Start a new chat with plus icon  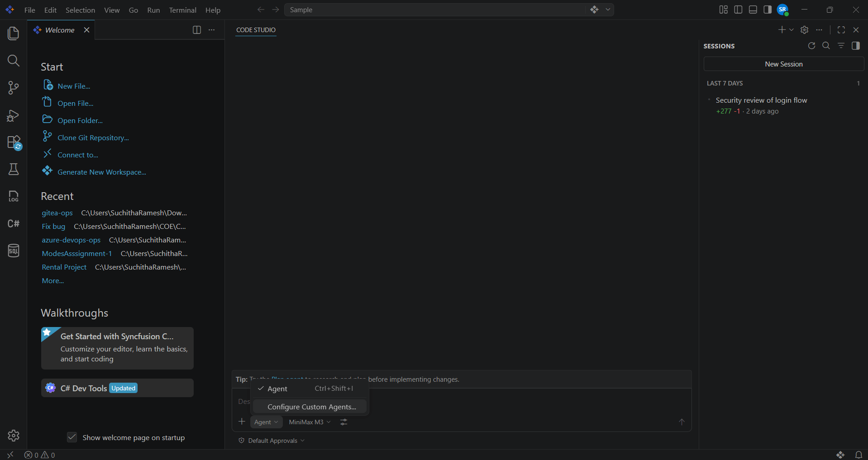(782, 30)
